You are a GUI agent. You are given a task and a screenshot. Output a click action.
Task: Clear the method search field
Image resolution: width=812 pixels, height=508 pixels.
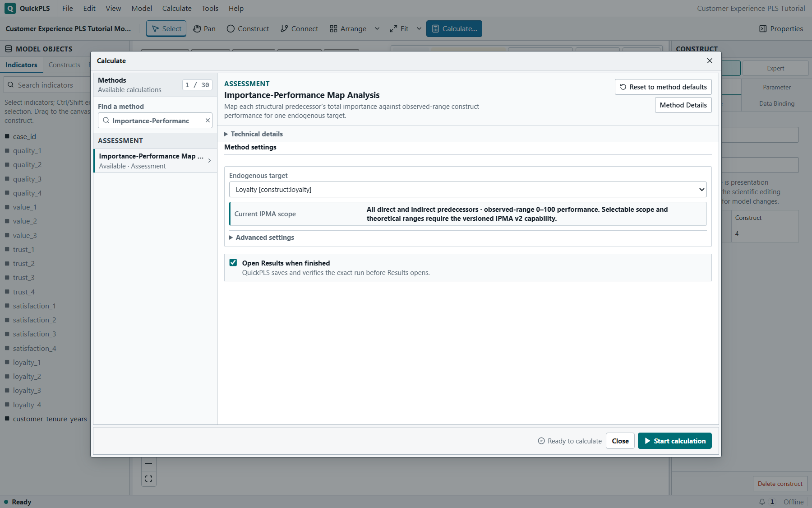208,121
